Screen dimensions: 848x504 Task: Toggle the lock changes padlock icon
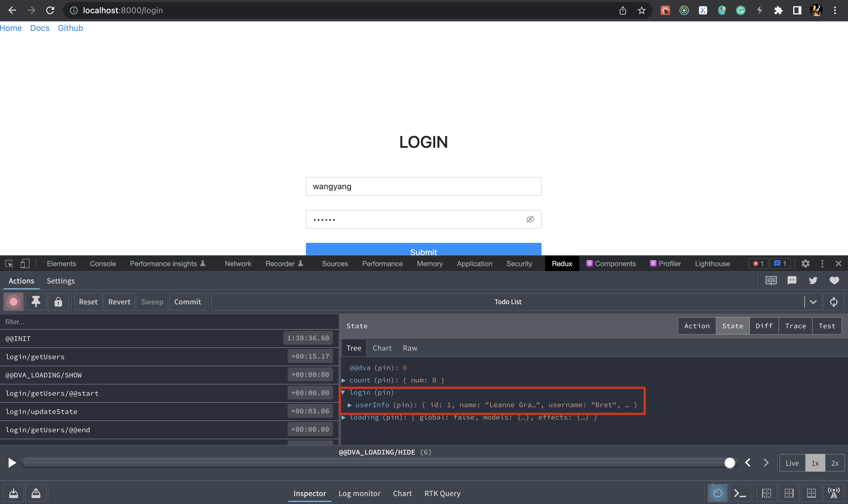[x=58, y=301]
